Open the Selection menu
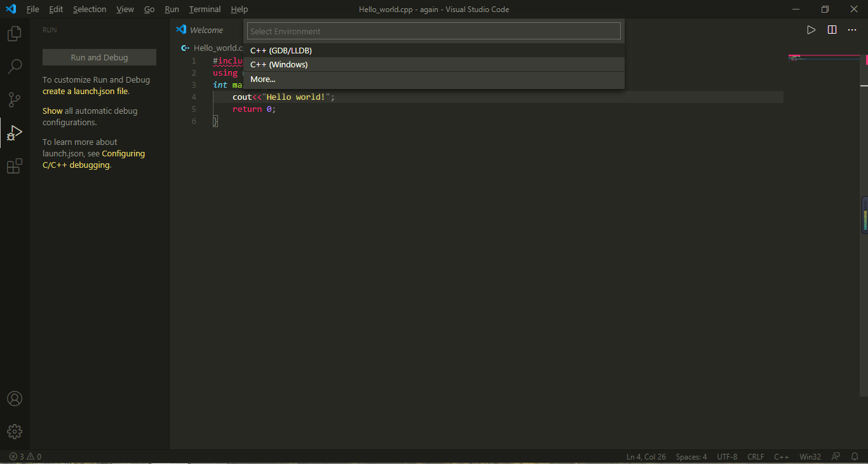Screen dimensions: 868x464 point(90,10)
